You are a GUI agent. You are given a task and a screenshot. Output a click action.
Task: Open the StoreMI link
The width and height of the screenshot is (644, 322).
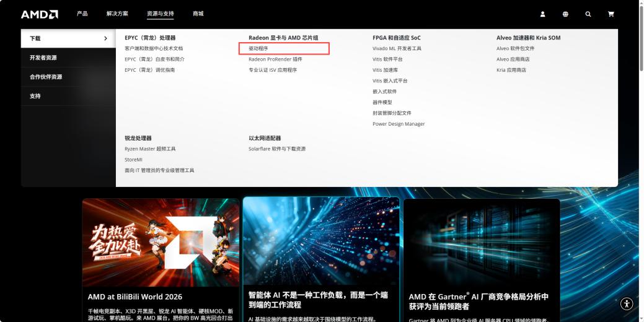pos(133,160)
